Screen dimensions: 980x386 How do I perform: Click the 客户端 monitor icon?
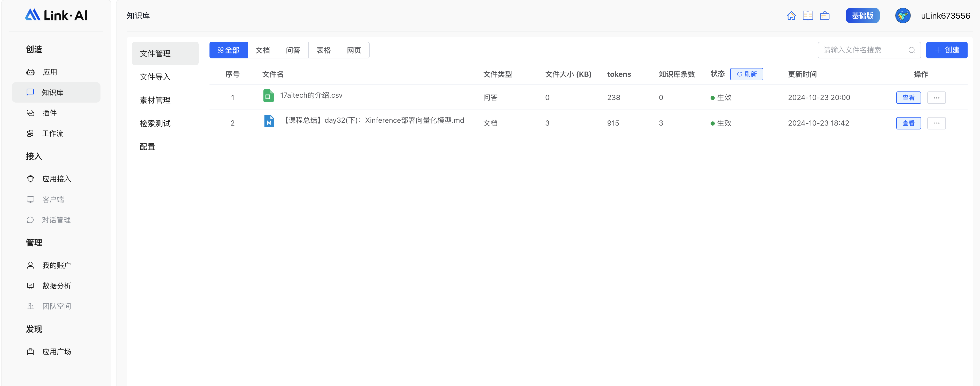coord(30,199)
